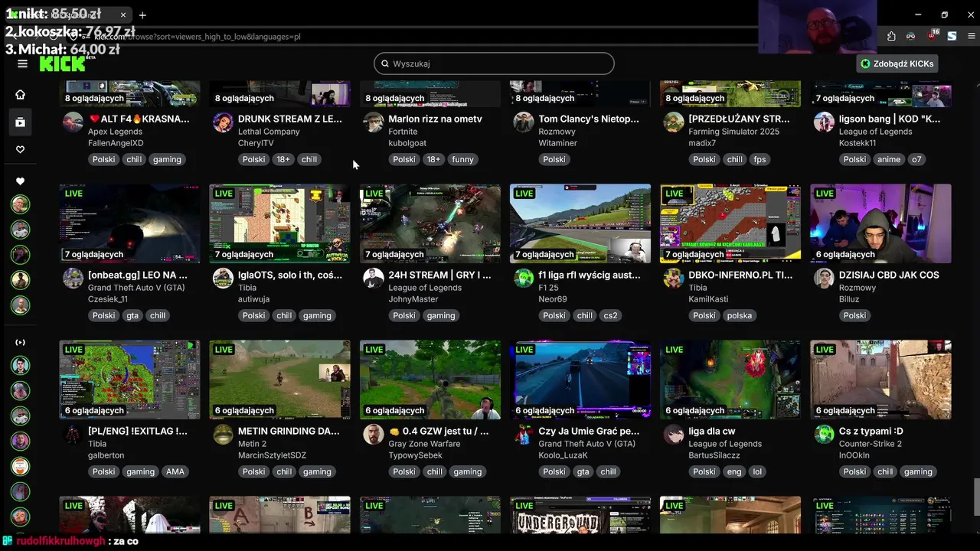Open the liga dla cw stream title
Image resolution: width=980 pixels, height=551 pixels.
coord(712,431)
